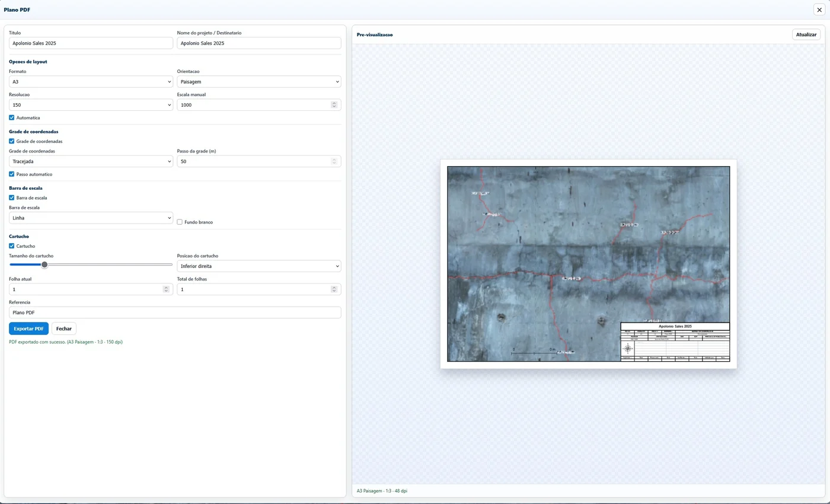Click the Escala manual spinner arrows
This screenshot has width=830, height=504.
click(x=334, y=105)
